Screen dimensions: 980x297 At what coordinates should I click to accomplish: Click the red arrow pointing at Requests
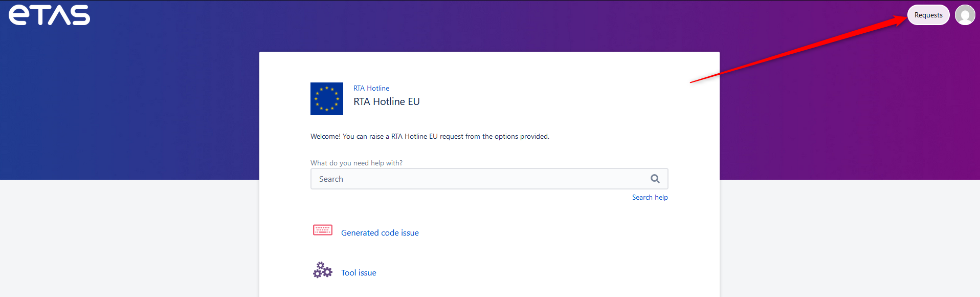click(x=798, y=49)
